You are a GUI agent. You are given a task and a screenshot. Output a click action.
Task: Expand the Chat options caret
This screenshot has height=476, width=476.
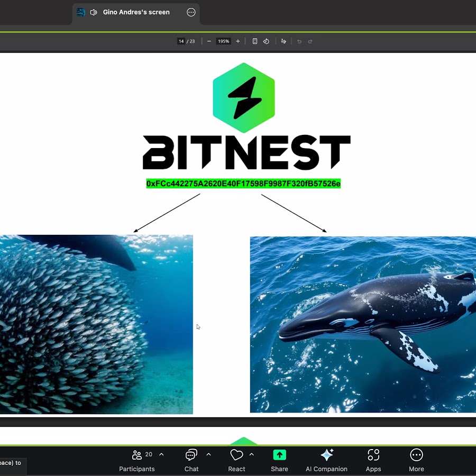(x=208, y=454)
